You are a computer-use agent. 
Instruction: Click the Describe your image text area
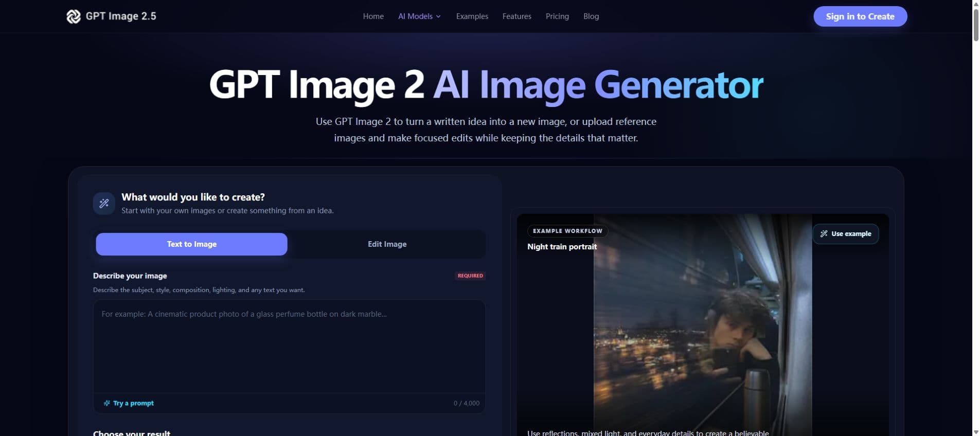pos(289,347)
